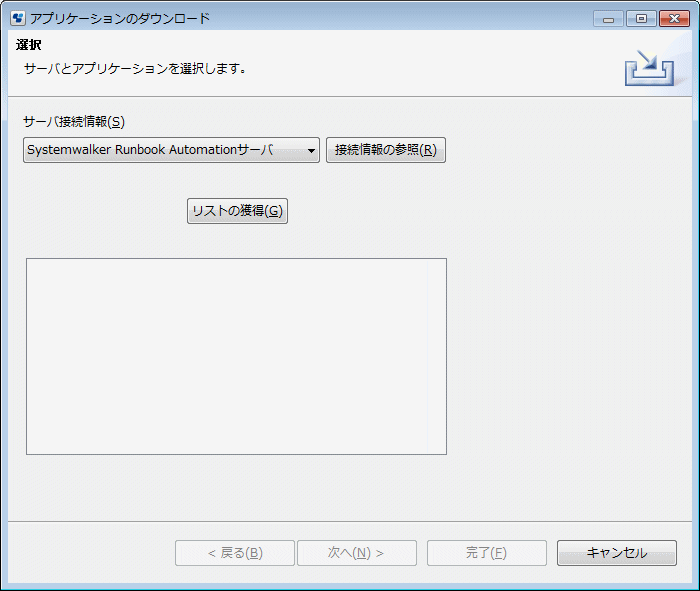Click the disabled < 戻る(B) button
The height and width of the screenshot is (591, 700).
[x=235, y=553]
